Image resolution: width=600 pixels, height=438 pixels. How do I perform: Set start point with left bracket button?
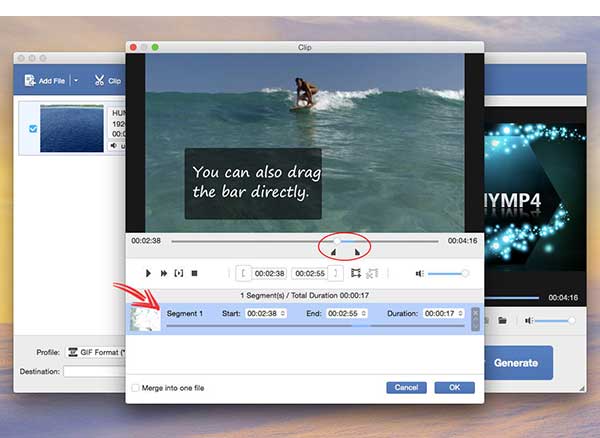tap(243, 273)
